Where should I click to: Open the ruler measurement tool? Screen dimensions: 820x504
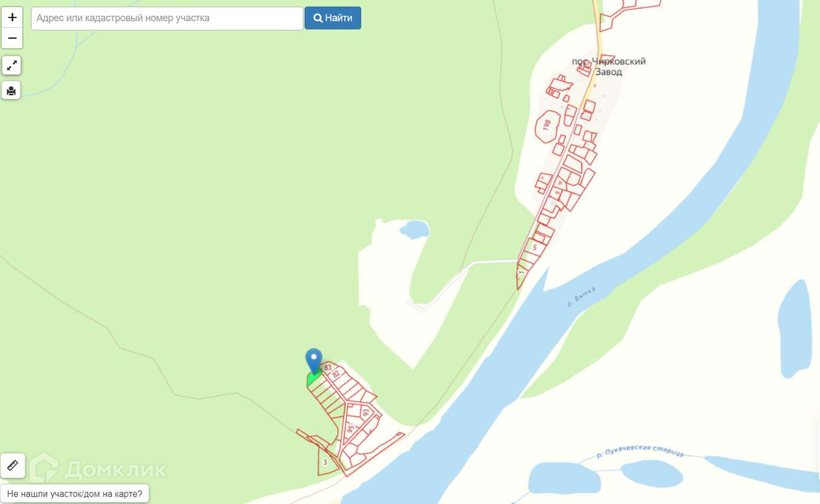[13, 465]
